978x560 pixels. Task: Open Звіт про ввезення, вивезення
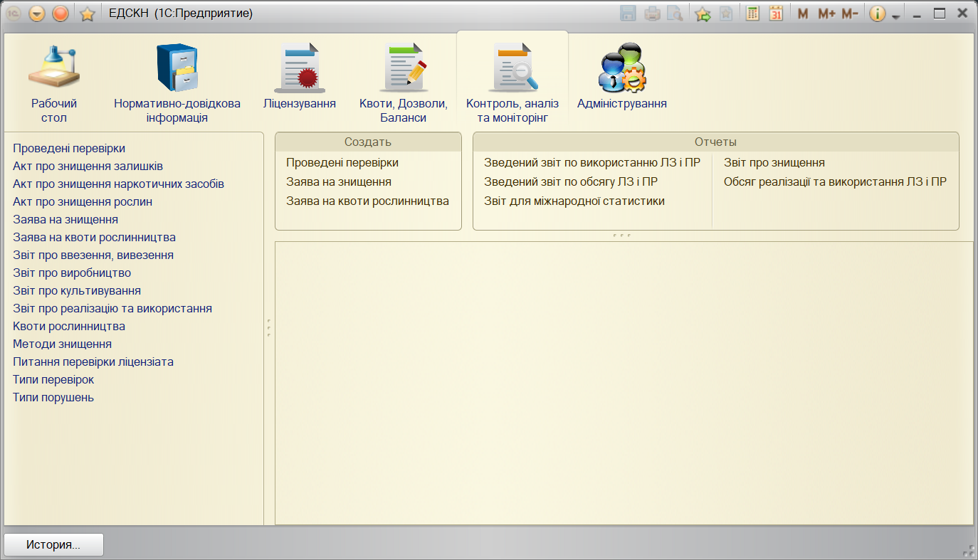pyautogui.click(x=93, y=255)
